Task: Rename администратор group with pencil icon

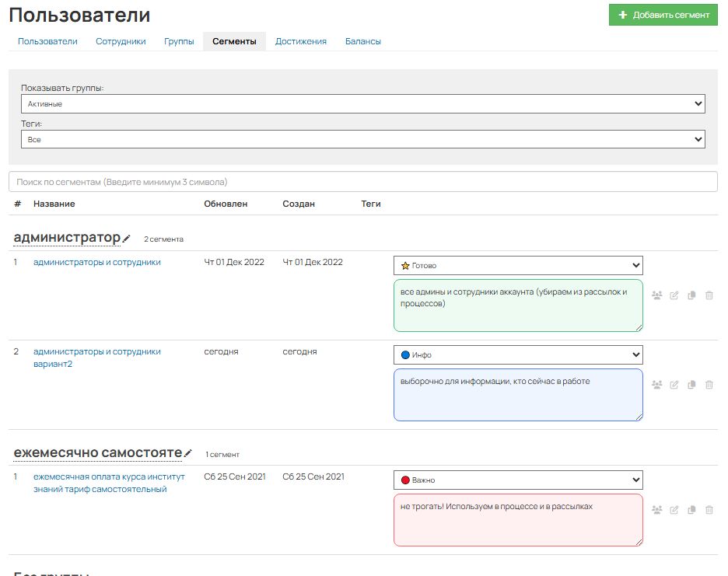Action: click(126, 239)
